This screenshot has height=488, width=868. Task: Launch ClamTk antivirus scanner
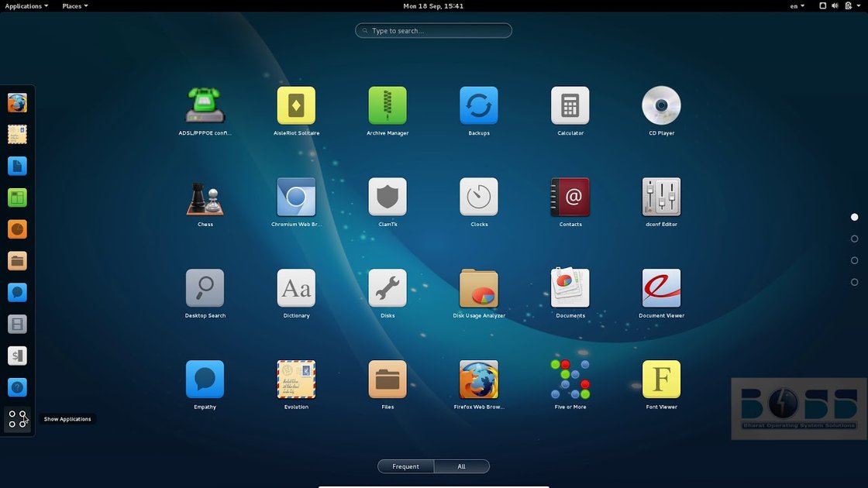pyautogui.click(x=387, y=198)
